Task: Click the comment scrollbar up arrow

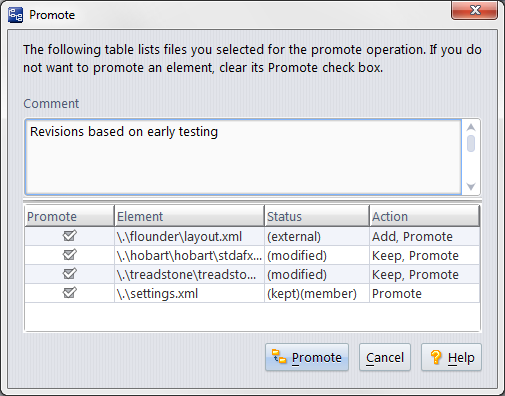Action: coord(471,127)
